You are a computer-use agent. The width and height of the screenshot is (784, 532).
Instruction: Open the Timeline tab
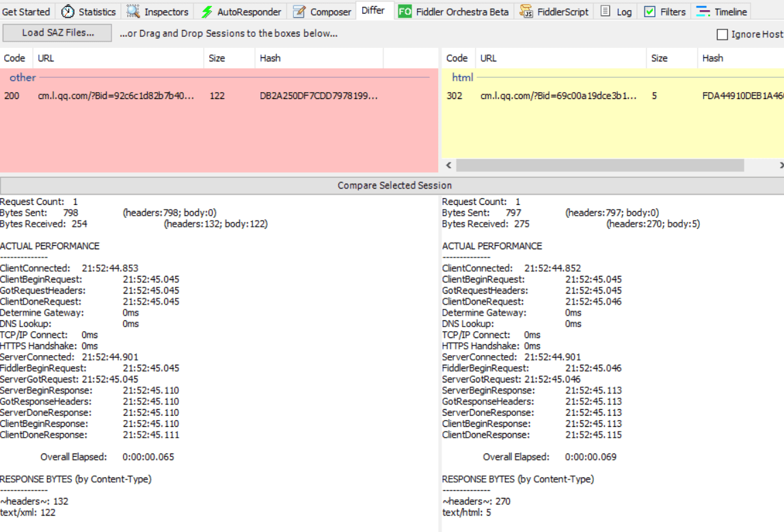[722, 12]
